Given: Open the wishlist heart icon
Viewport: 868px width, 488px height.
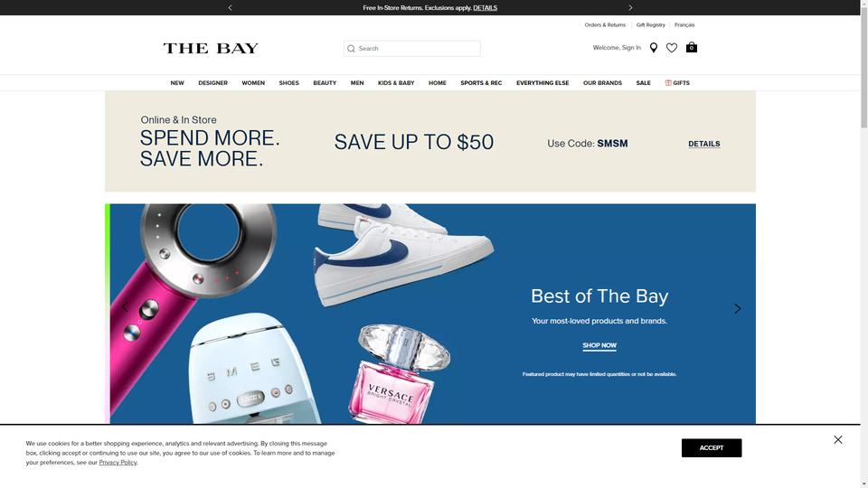Looking at the screenshot, I should [x=672, y=48].
